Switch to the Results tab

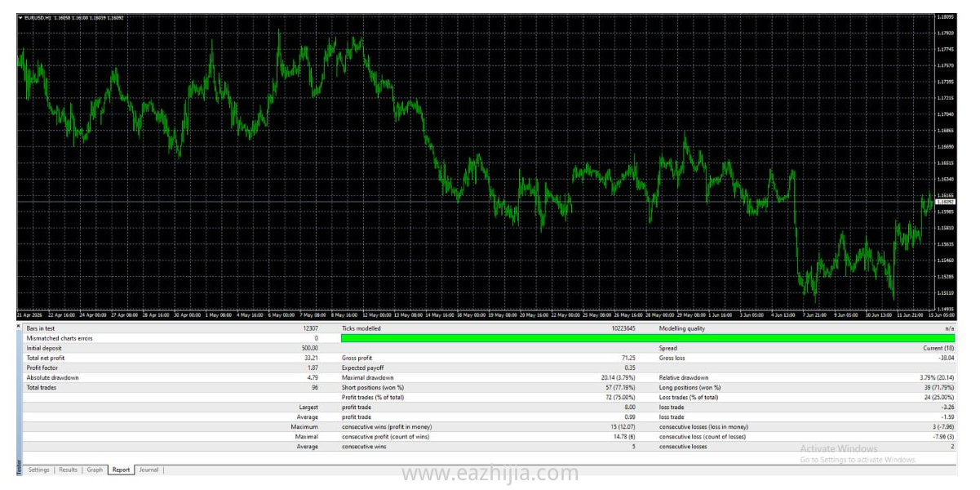pyautogui.click(x=68, y=470)
